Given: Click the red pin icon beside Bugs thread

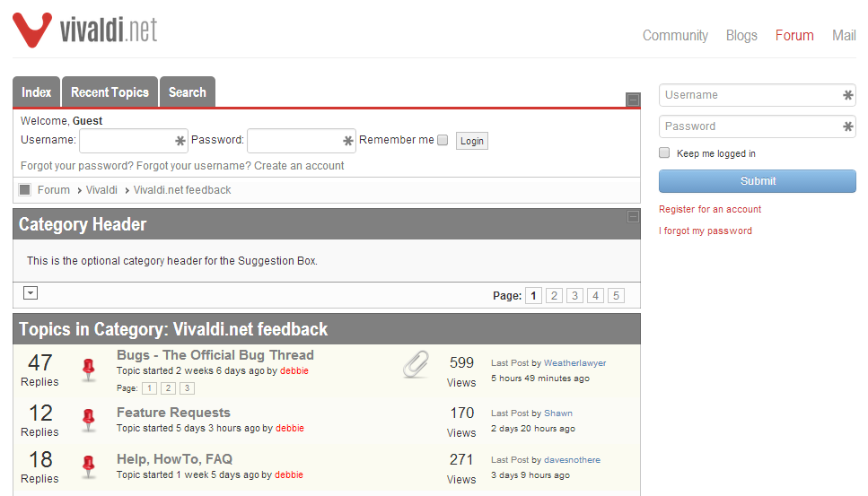Looking at the screenshot, I should click(89, 369).
